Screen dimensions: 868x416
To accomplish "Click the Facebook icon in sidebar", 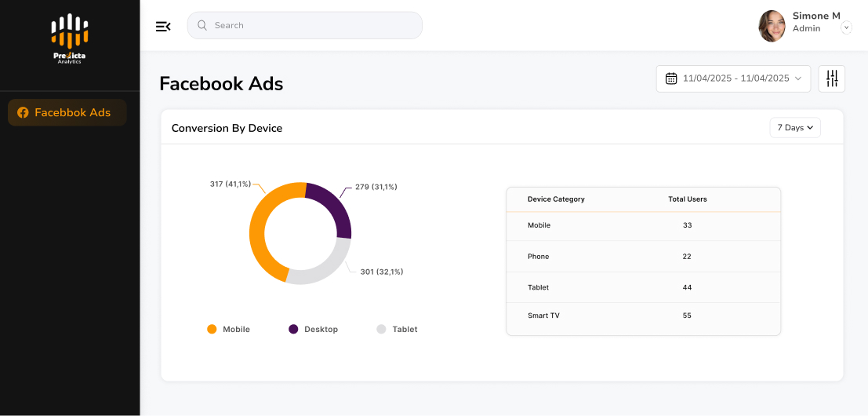I will tap(23, 112).
